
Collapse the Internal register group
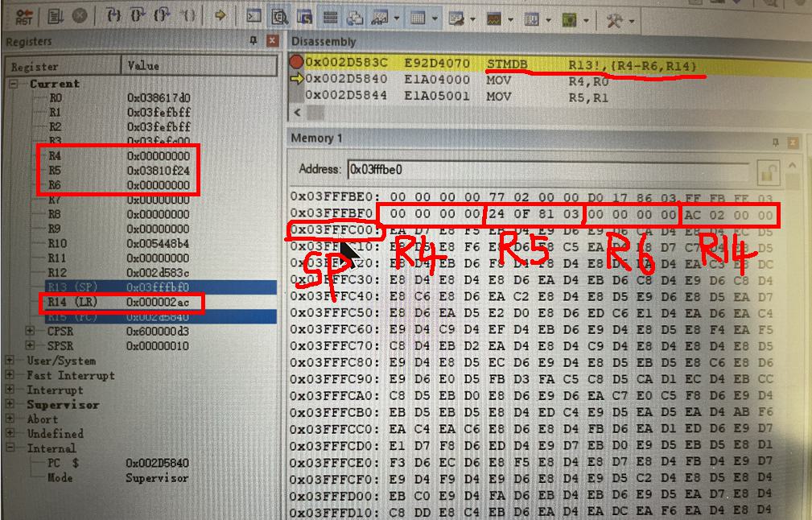click(10, 447)
